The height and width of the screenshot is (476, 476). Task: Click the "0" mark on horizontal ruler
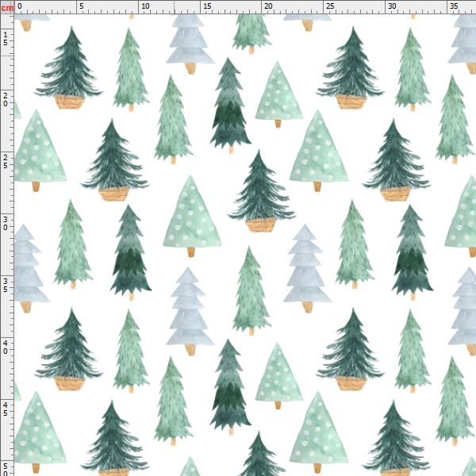tap(20, 6)
